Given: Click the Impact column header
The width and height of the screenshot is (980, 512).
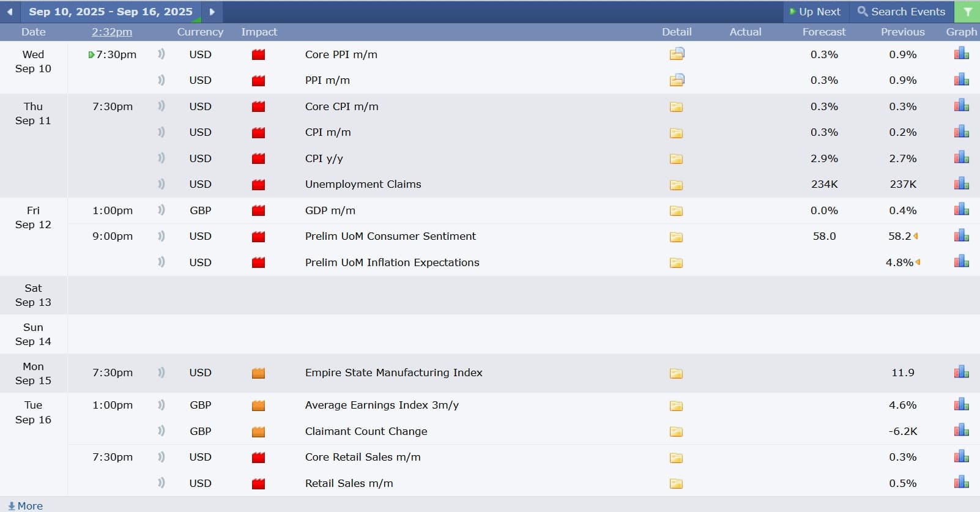Looking at the screenshot, I should (x=259, y=32).
